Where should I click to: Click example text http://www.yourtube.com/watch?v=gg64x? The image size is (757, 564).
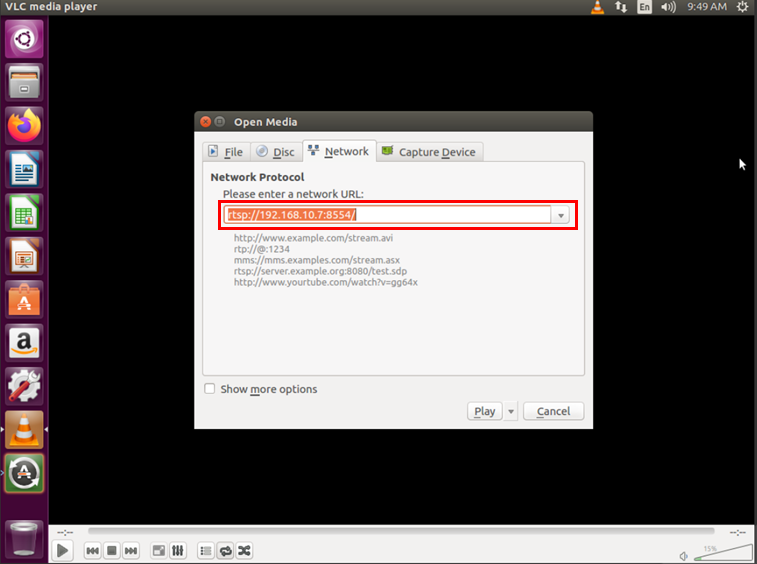click(326, 282)
